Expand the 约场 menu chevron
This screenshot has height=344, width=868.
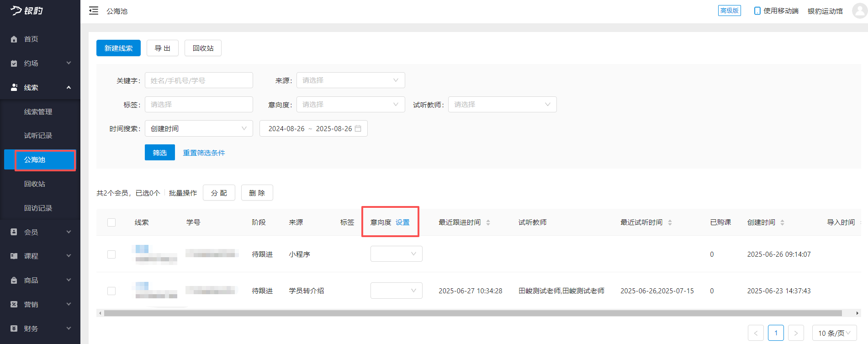(x=69, y=63)
